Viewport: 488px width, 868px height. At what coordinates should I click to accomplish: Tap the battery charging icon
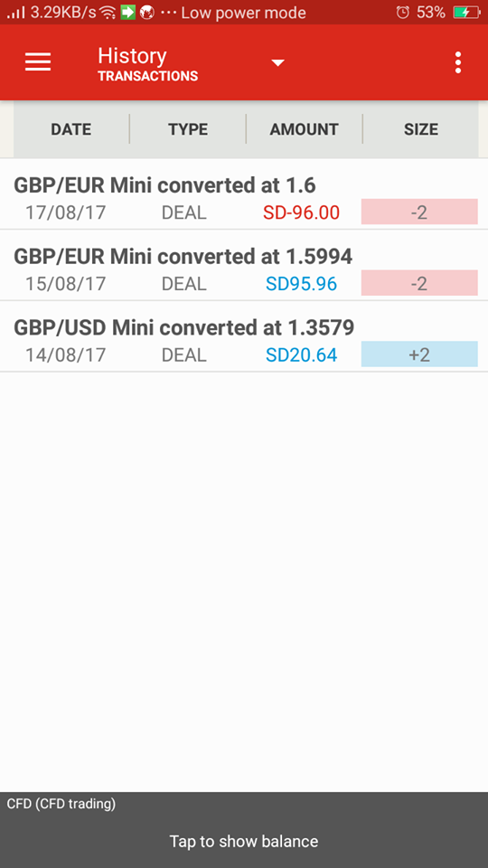click(x=466, y=12)
